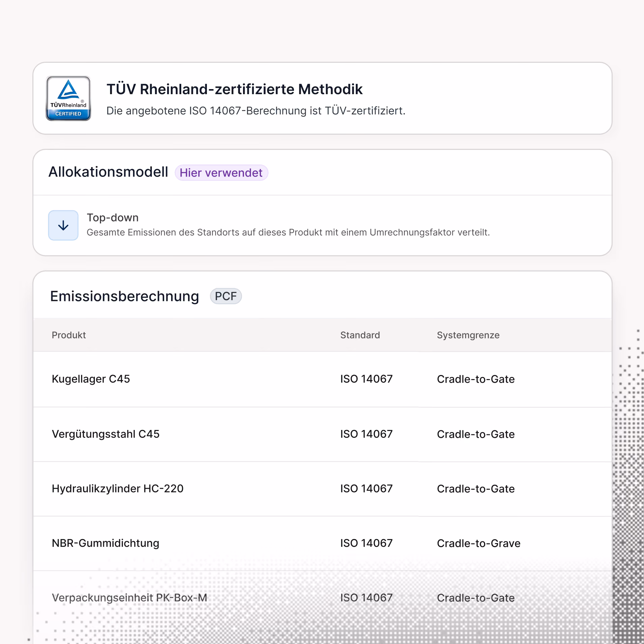The height and width of the screenshot is (644, 644).
Task: Click the TÜV Rheinland Certified badge
Action: tap(68, 98)
